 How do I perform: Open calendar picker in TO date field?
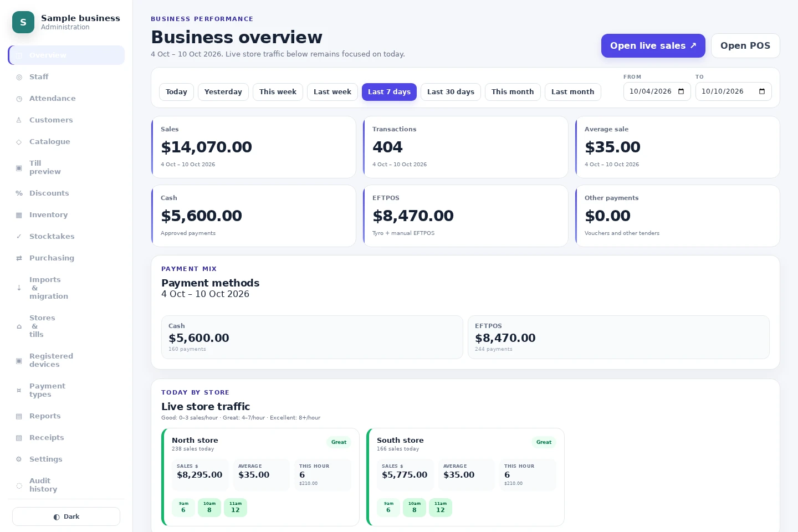pyautogui.click(x=762, y=91)
